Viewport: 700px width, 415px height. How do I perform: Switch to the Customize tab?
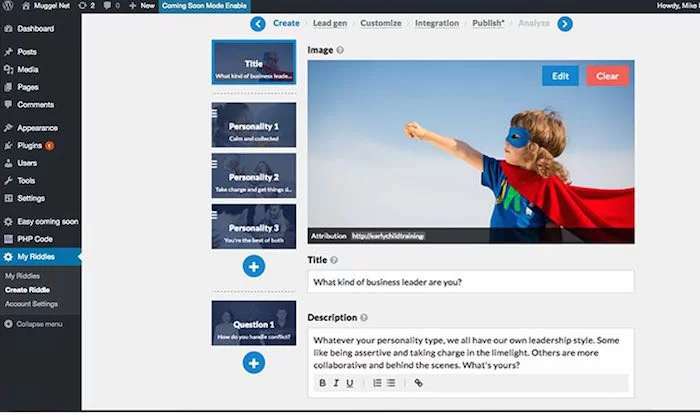pyautogui.click(x=381, y=23)
